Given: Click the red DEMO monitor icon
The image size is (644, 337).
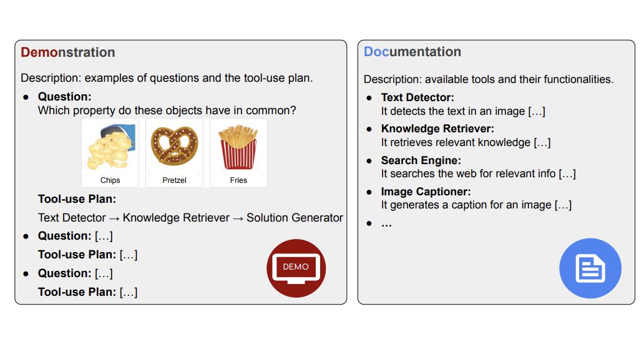Looking at the screenshot, I should [x=296, y=268].
